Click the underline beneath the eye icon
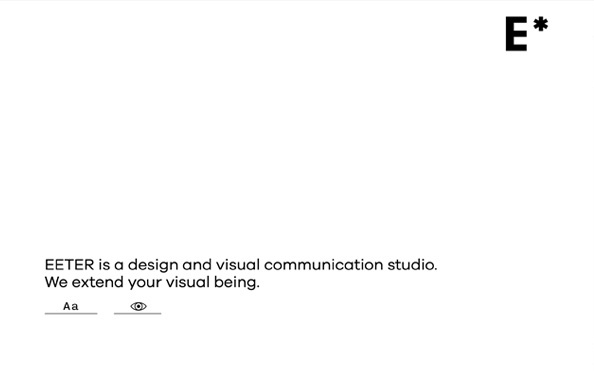 pos(138,313)
